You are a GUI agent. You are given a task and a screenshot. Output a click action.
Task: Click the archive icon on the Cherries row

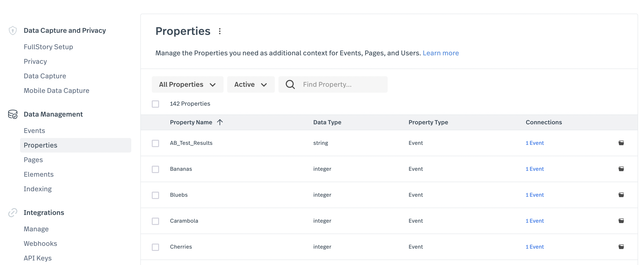click(621, 247)
